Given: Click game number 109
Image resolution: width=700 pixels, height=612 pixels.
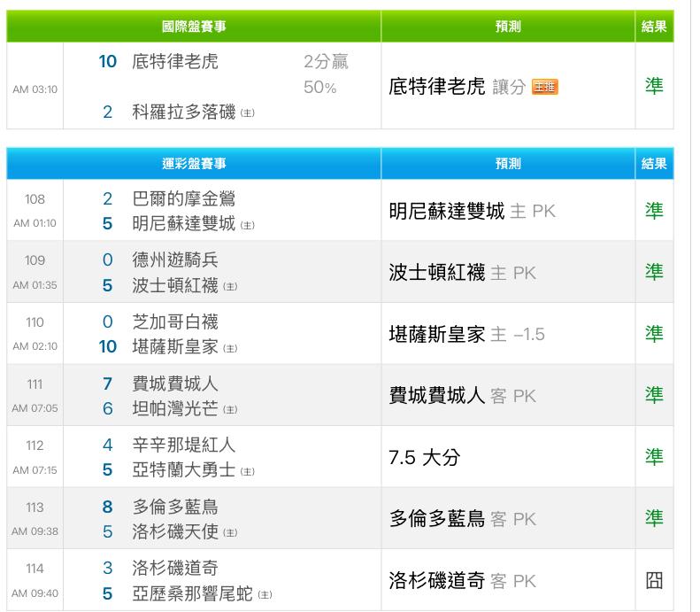Looking at the screenshot, I should [35, 260].
